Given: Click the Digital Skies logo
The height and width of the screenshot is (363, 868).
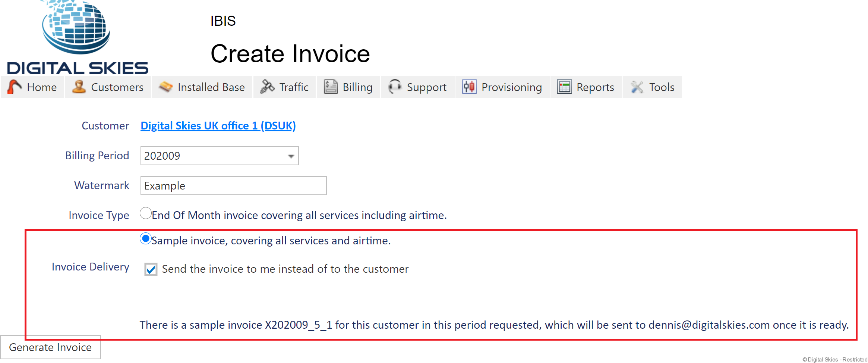Looking at the screenshot, I should click(x=78, y=37).
